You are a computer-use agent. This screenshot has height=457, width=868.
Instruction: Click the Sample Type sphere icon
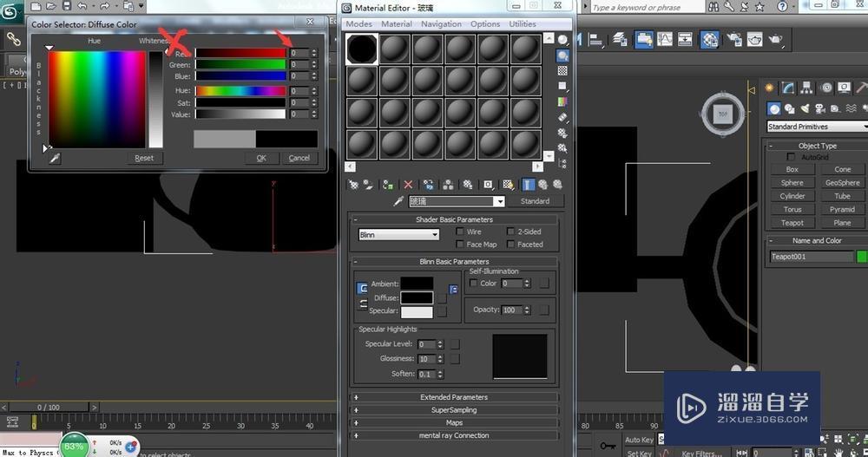pyautogui.click(x=562, y=40)
